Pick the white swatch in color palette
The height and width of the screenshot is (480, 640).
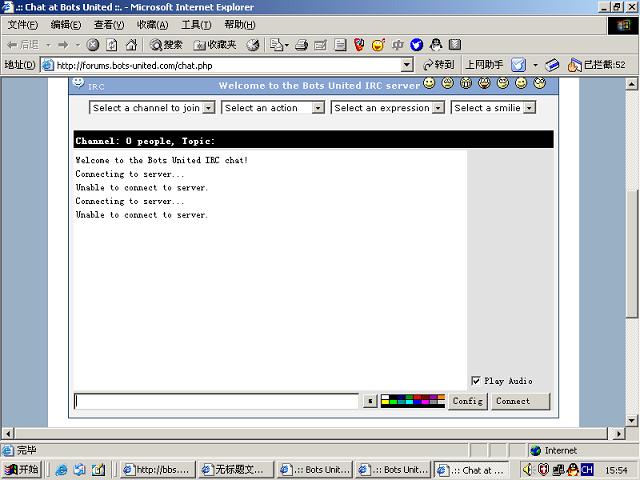(385, 397)
